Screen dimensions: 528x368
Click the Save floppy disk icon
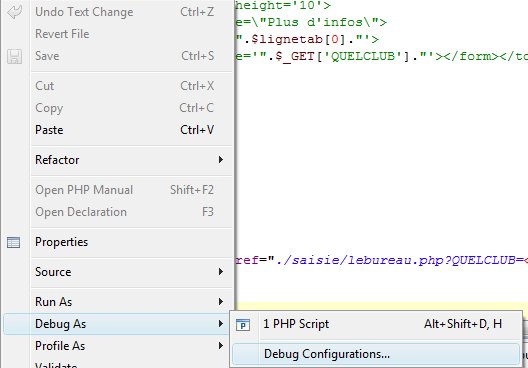[x=14, y=56]
